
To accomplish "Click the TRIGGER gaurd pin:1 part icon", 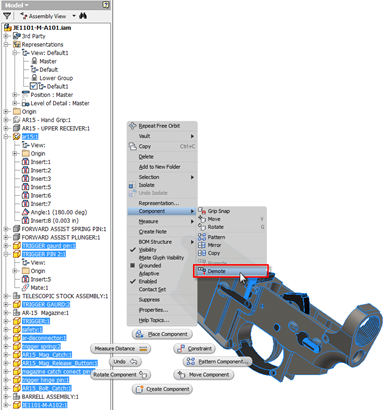I will [17, 246].
